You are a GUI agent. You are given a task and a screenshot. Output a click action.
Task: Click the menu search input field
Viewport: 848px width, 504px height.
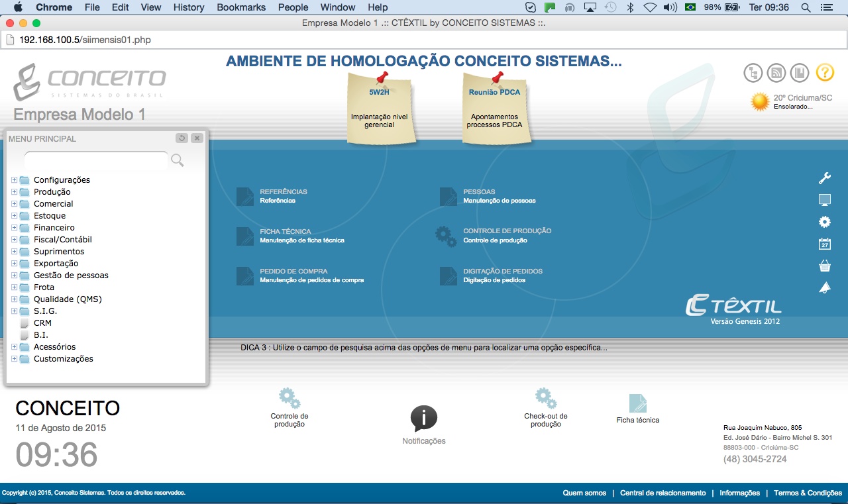(96, 160)
